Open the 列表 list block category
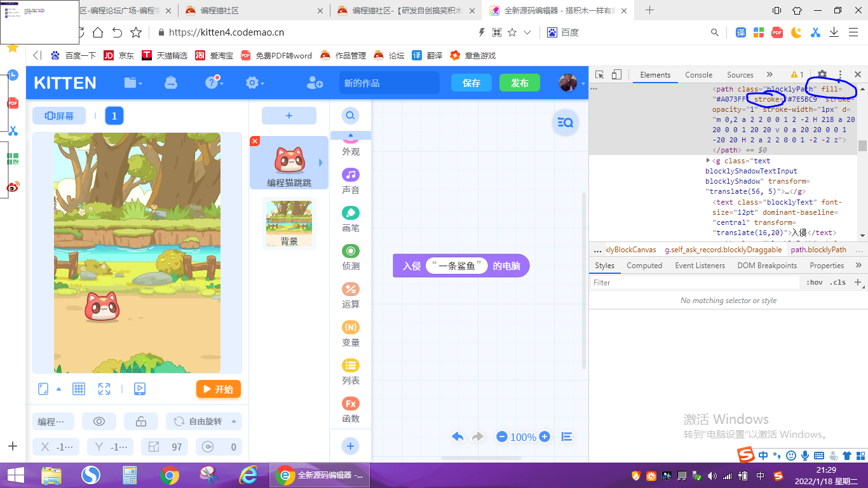The image size is (868, 488). coord(351,371)
